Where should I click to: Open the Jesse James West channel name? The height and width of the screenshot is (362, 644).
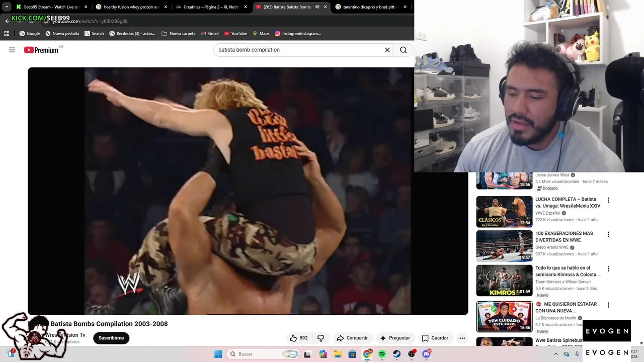click(552, 175)
